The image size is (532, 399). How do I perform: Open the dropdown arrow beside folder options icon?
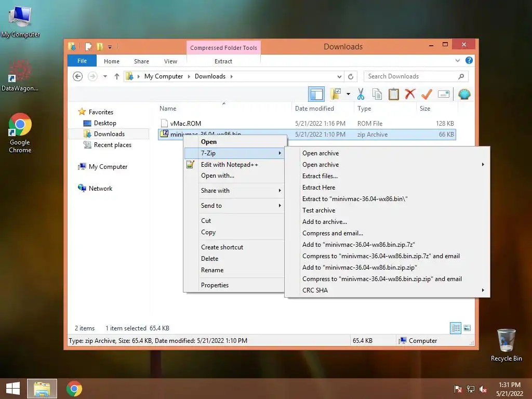(x=348, y=94)
